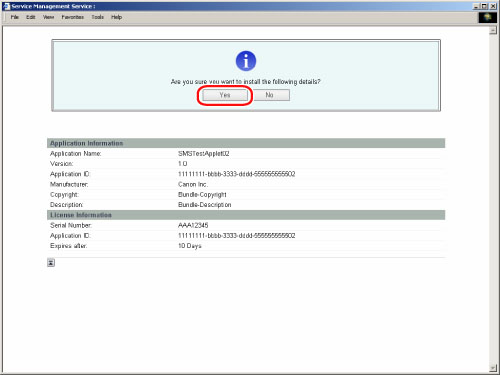Click the Application Name label
The width and height of the screenshot is (500, 375).
[76, 153]
